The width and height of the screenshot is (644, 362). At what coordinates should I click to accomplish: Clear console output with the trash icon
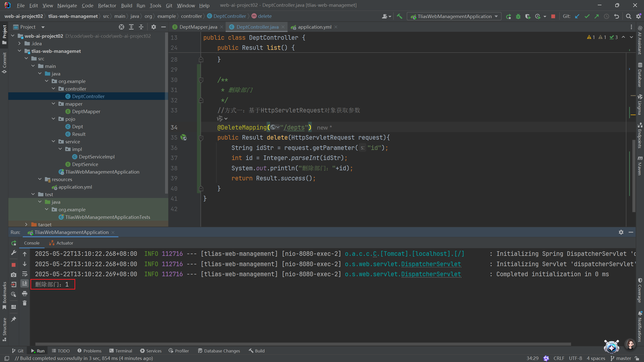[25, 303]
